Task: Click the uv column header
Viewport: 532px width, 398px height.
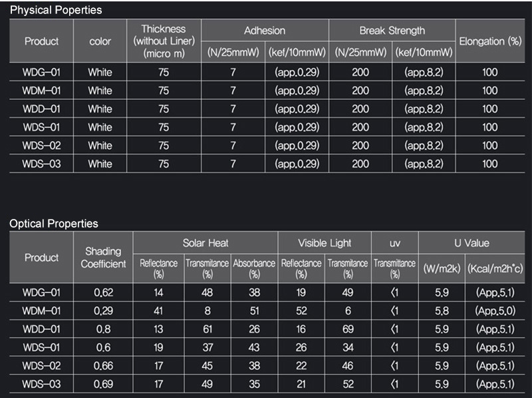Action: tap(394, 243)
